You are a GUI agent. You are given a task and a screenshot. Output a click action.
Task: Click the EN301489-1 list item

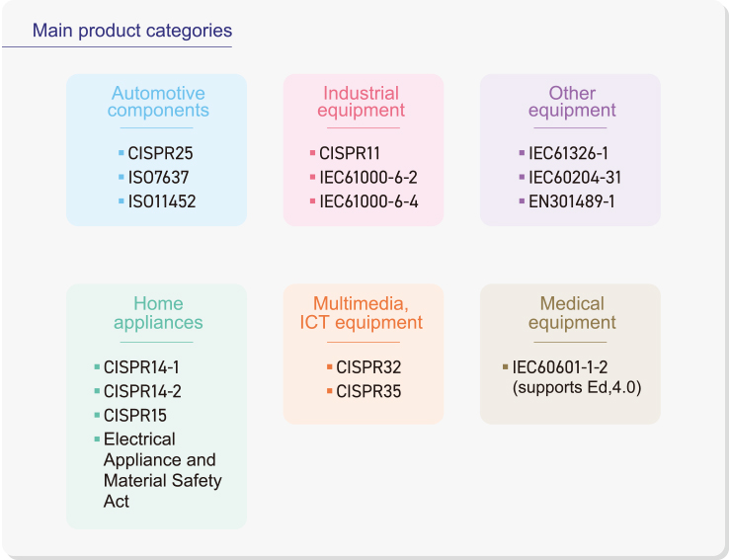coord(571,201)
